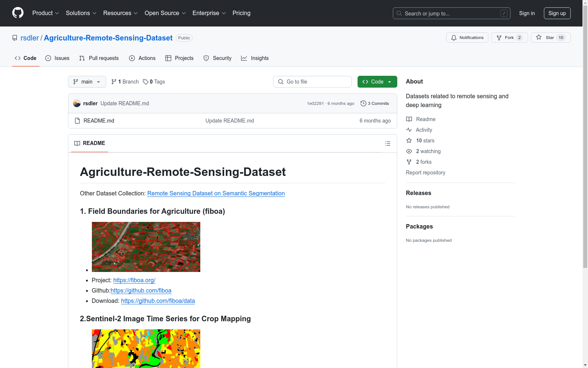
Task: Click the Notifications bell button
Action: tap(467, 38)
